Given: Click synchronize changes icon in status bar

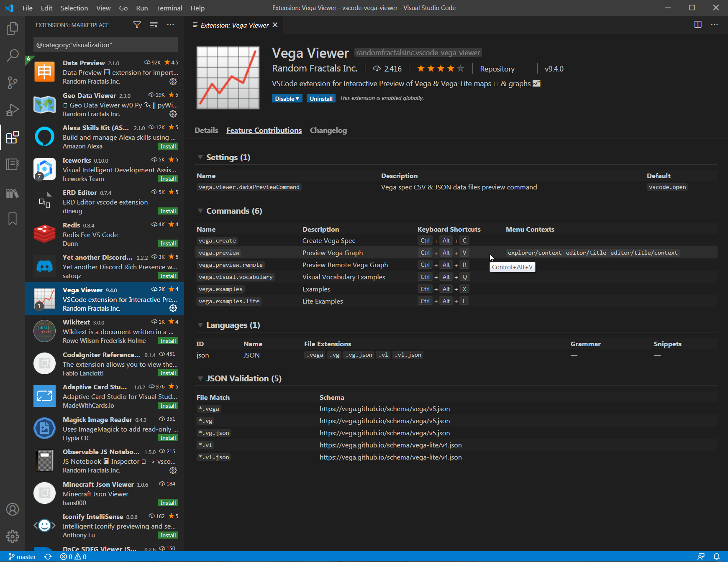Looking at the screenshot, I should click(x=48, y=557).
